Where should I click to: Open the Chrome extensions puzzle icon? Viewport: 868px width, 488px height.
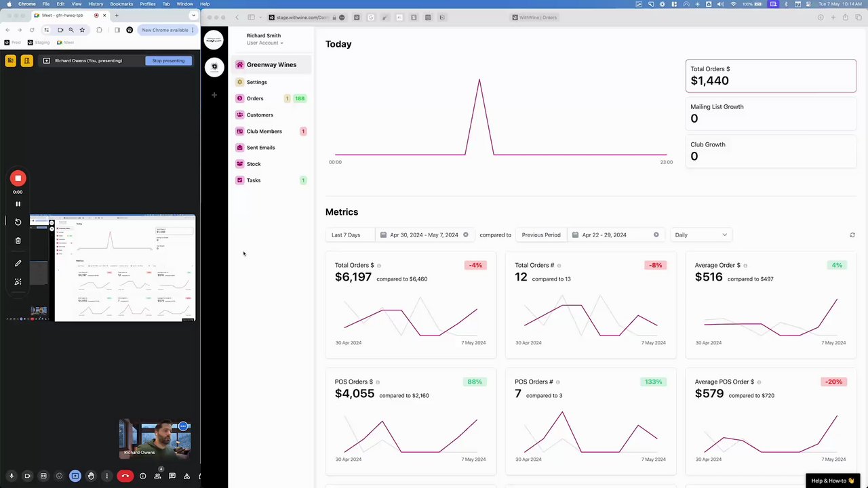[99, 30]
